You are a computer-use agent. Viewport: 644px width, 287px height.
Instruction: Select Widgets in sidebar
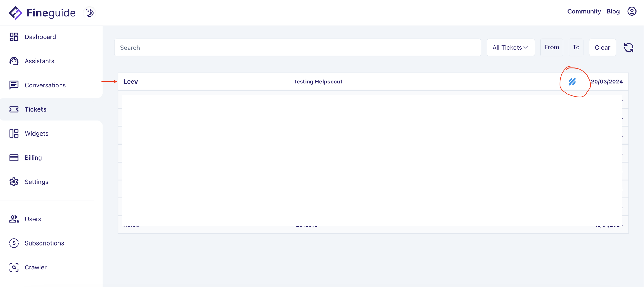coord(36,133)
